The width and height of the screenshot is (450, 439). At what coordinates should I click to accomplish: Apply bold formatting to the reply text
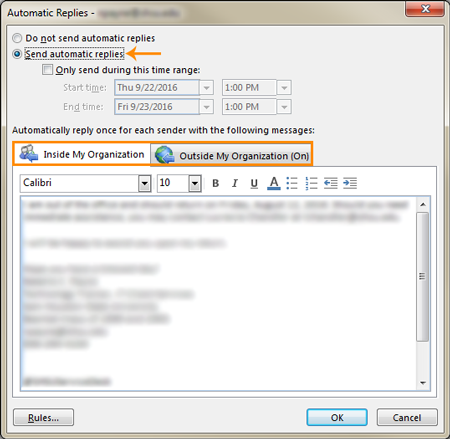click(216, 183)
